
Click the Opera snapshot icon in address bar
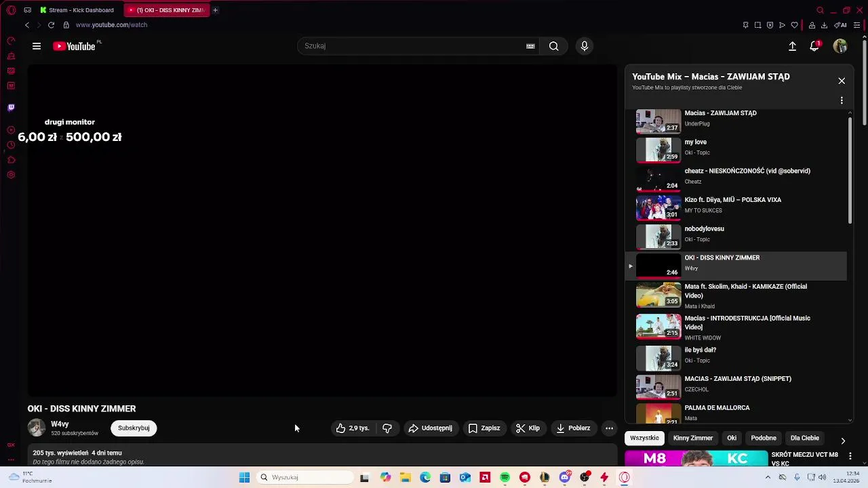coord(757,25)
